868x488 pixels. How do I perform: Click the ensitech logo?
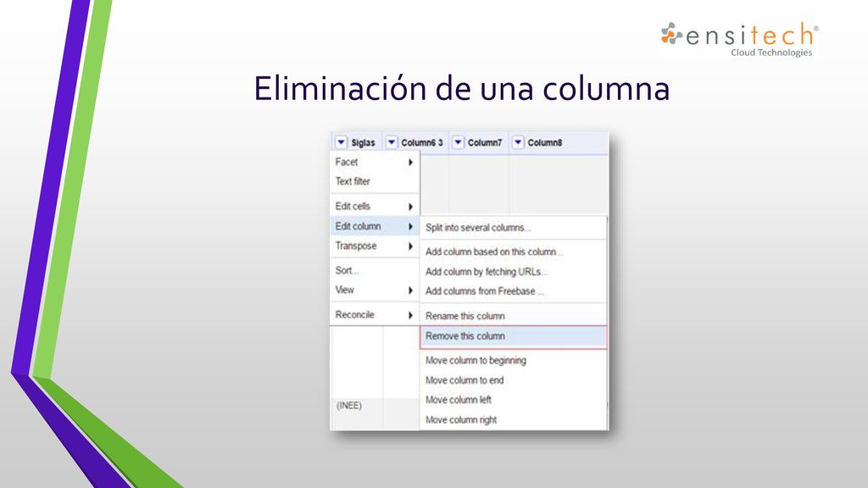click(739, 40)
